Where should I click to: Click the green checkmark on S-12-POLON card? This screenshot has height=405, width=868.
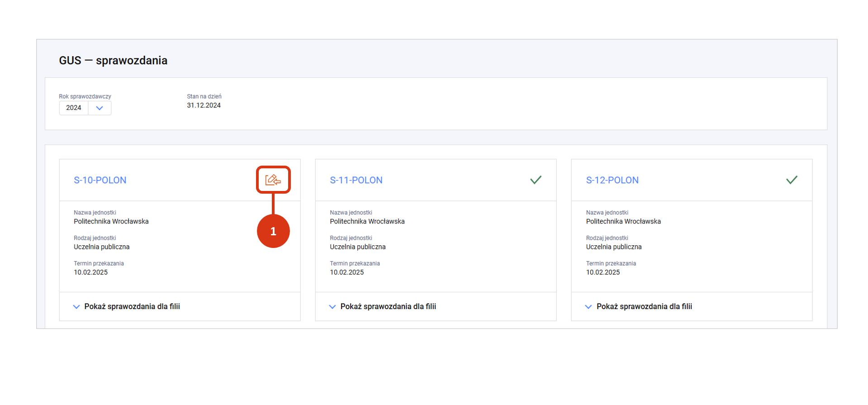792,180
